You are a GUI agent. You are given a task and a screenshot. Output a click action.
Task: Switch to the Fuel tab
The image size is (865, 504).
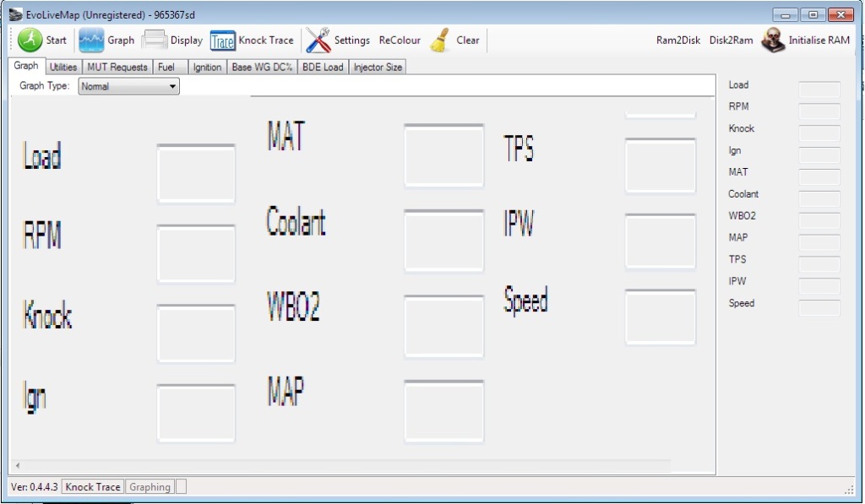[x=169, y=68]
